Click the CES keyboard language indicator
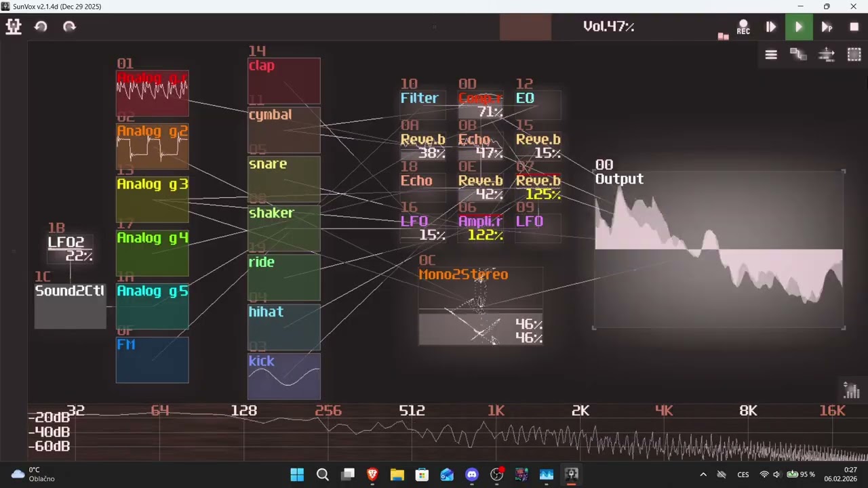The height and width of the screenshot is (488, 868). [743, 474]
